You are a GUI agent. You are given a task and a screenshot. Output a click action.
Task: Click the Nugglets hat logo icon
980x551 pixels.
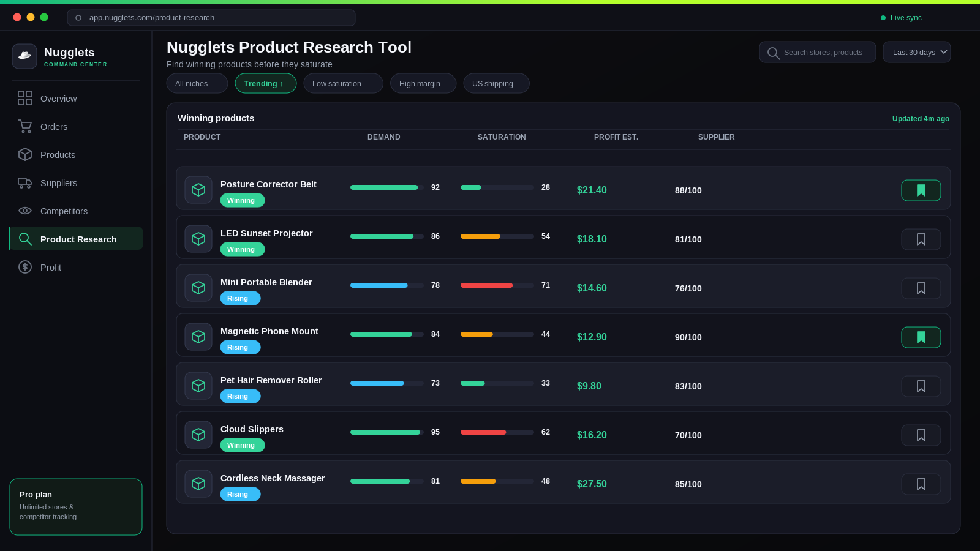(x=24, y=56)
